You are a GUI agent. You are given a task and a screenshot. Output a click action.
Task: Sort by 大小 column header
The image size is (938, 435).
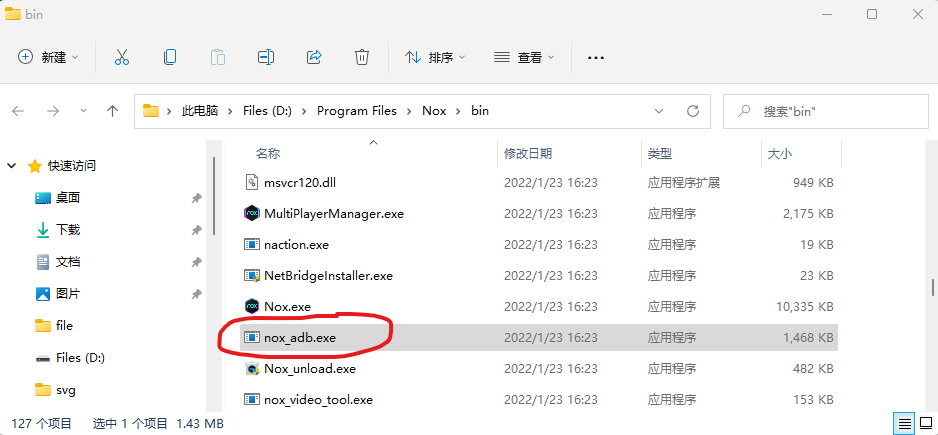pos(779,154)
